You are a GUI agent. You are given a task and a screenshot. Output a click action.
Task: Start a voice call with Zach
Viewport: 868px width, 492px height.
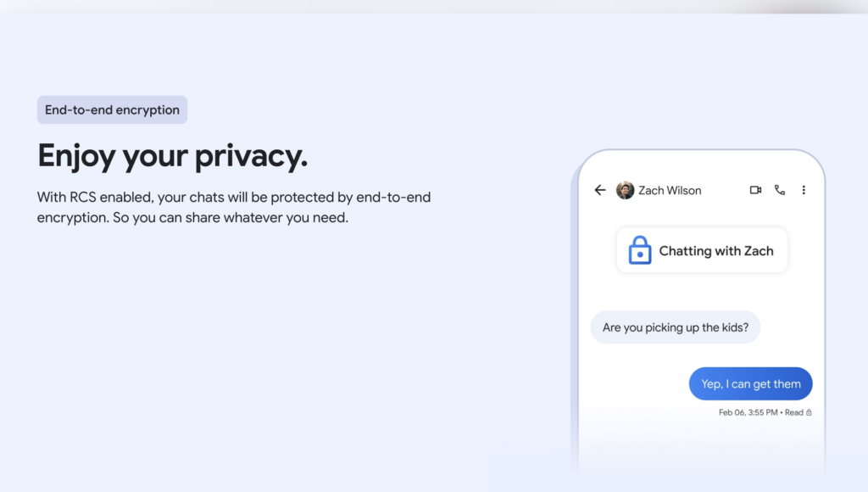click(x=780, y=190)
